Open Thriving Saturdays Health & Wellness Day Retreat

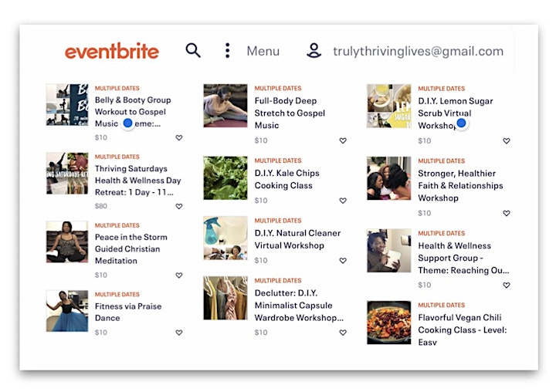pyautogui.click(x=138, y=181)
